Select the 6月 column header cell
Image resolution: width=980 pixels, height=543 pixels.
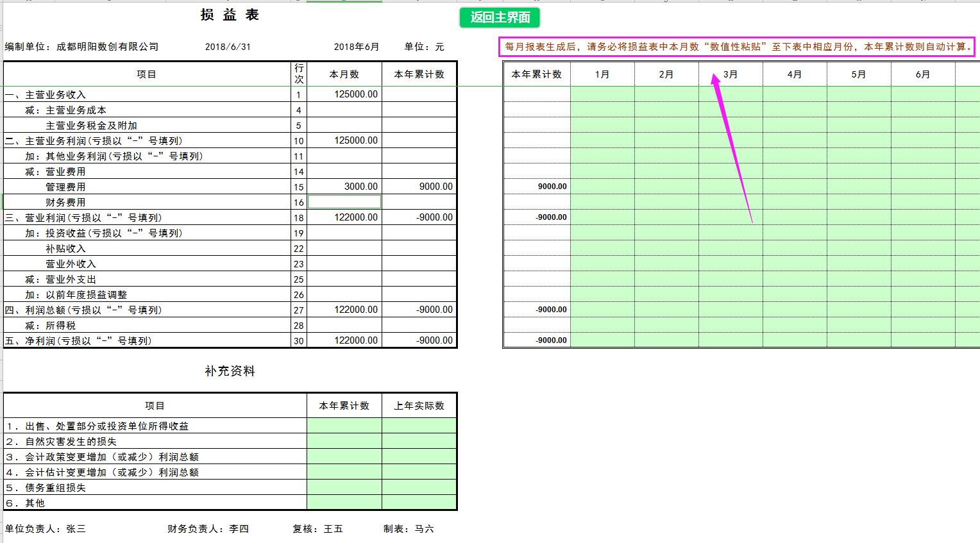pyautogui.click(x=922, y=74)
